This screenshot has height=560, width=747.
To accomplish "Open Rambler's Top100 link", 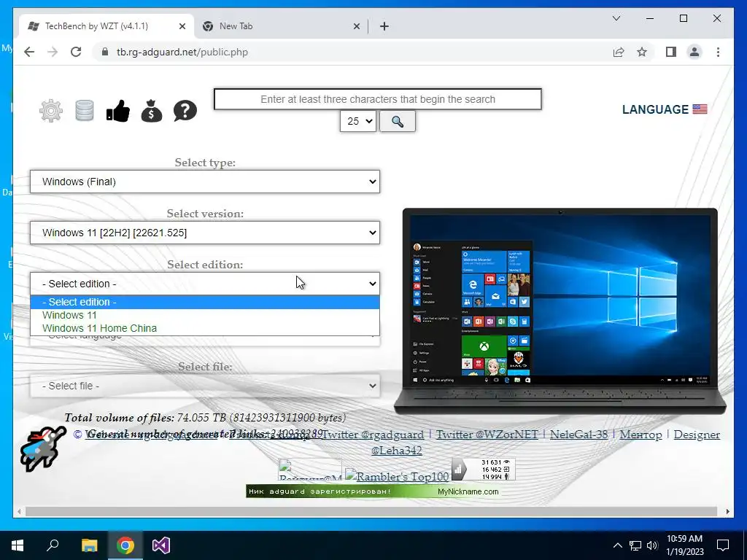I will click(397, 475).
